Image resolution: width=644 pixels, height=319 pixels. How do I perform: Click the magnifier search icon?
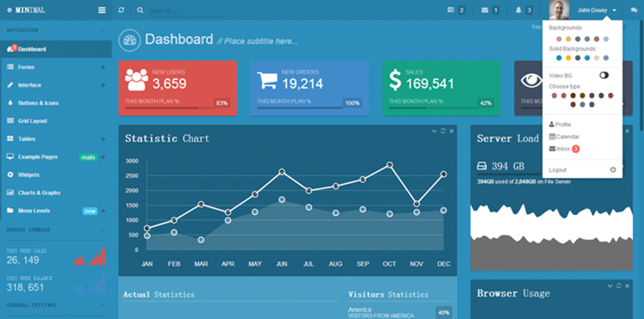point(140,10)
